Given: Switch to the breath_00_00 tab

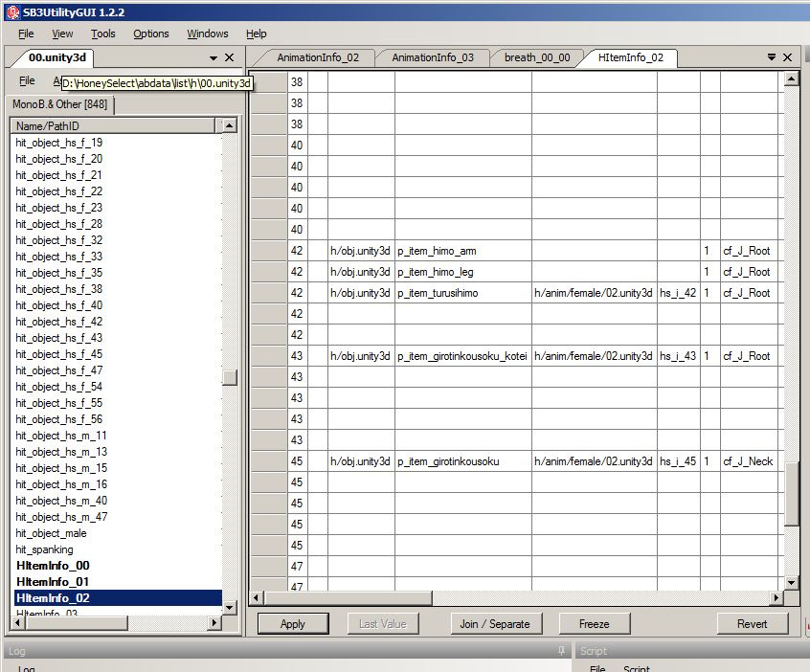Looking at the screenshot, I should (x=536, y=57).
